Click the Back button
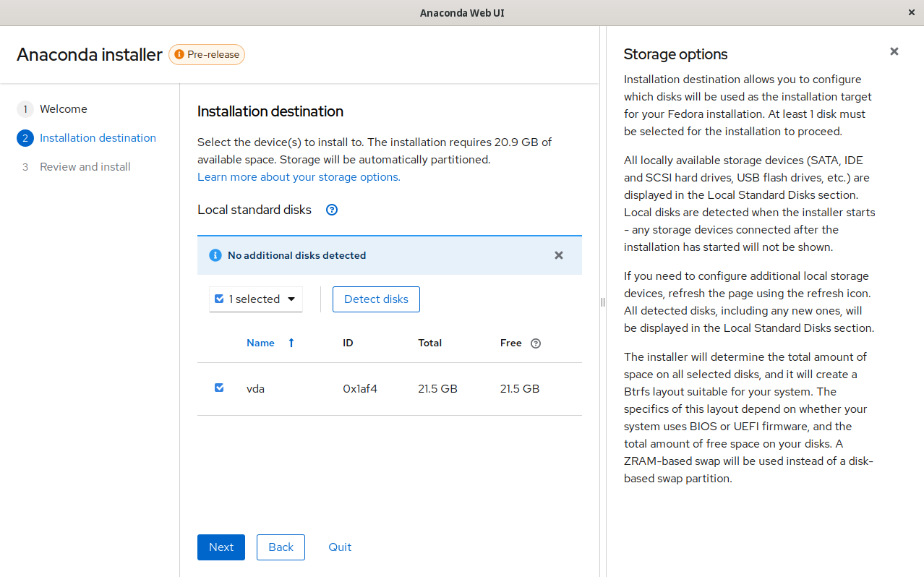Screen dimensions: 924x577 (281, 547)
